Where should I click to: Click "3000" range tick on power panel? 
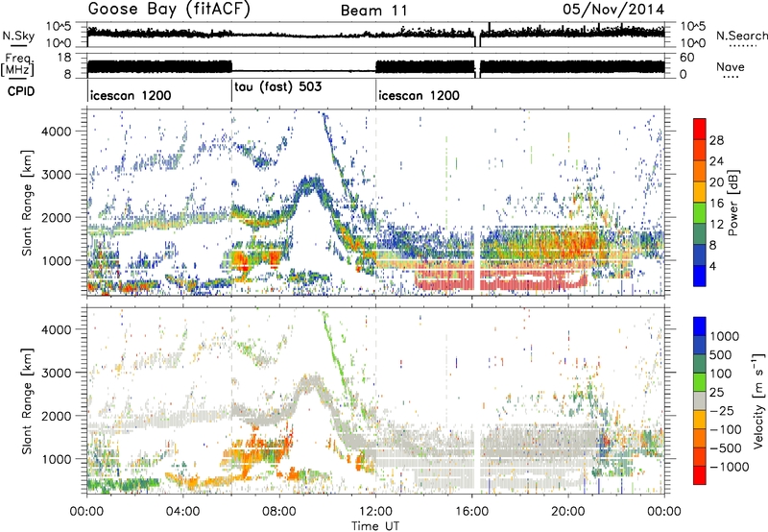pos(56,175)
